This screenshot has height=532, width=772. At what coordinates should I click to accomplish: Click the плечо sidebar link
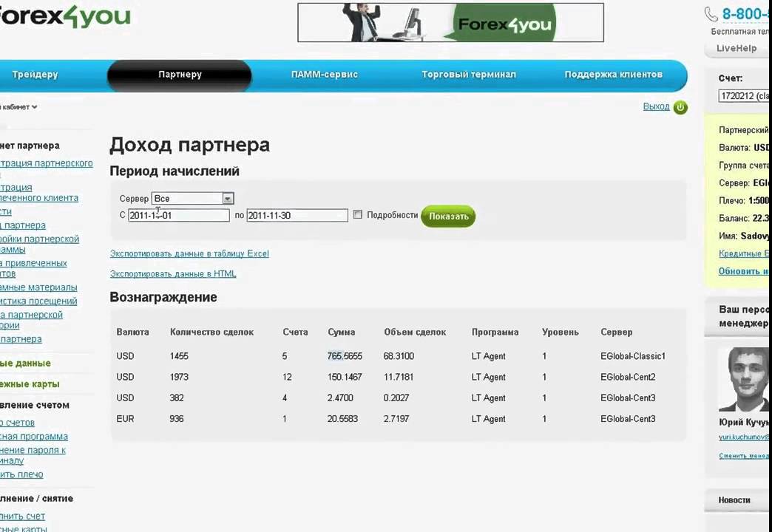point(21,474)
